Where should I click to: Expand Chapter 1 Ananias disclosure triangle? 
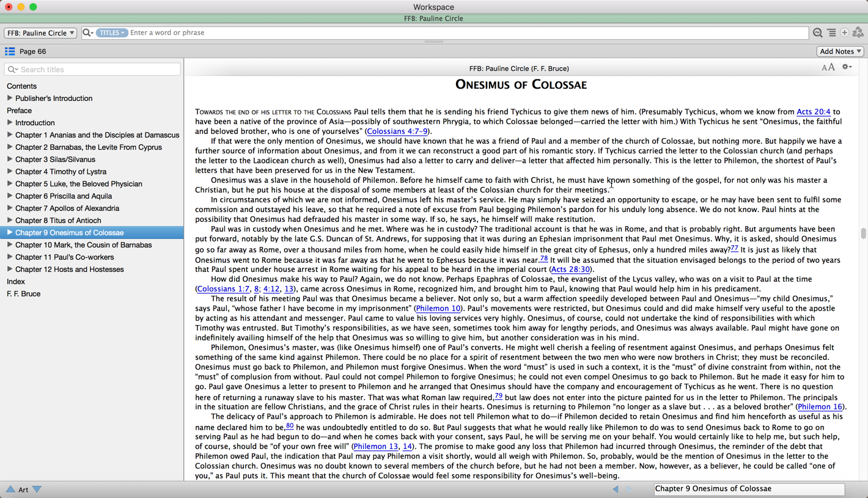coord(10,134)
